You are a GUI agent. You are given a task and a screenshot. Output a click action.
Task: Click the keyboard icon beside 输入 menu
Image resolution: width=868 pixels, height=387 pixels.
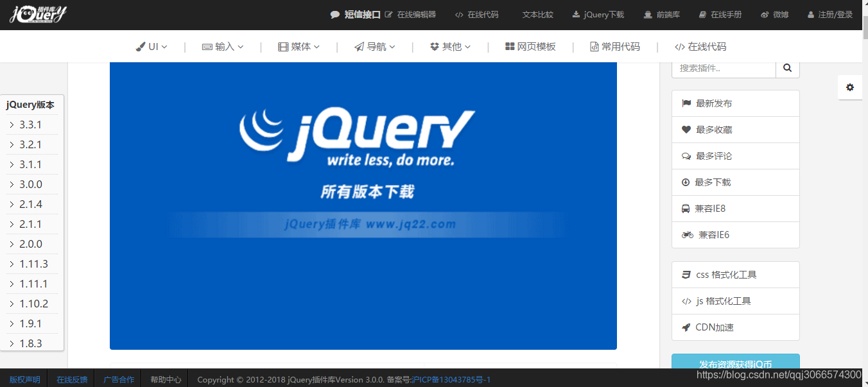(x=207, y=47)
